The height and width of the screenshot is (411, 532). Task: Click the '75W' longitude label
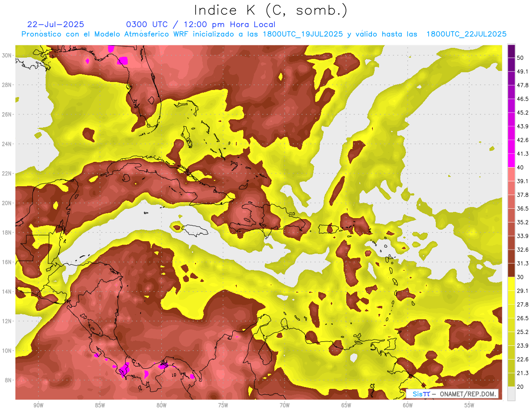pos(223,405)
